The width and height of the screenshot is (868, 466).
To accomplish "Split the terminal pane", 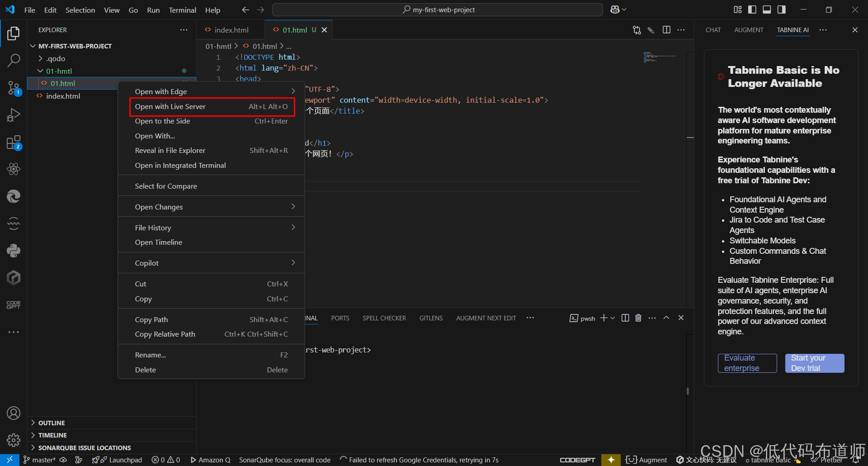I will (x=625, y=318).
